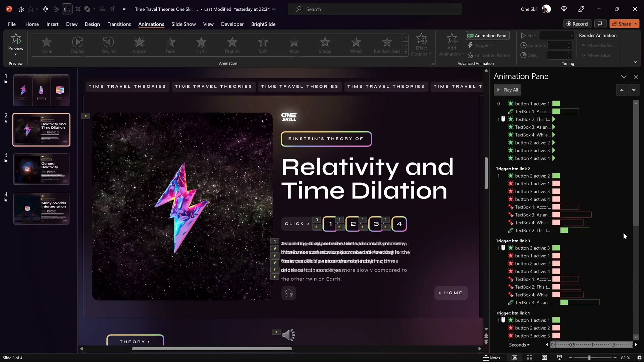Screen dimensions: 644x362
Task: Apply the Wipe animation
Action: (x=294, y=45)
